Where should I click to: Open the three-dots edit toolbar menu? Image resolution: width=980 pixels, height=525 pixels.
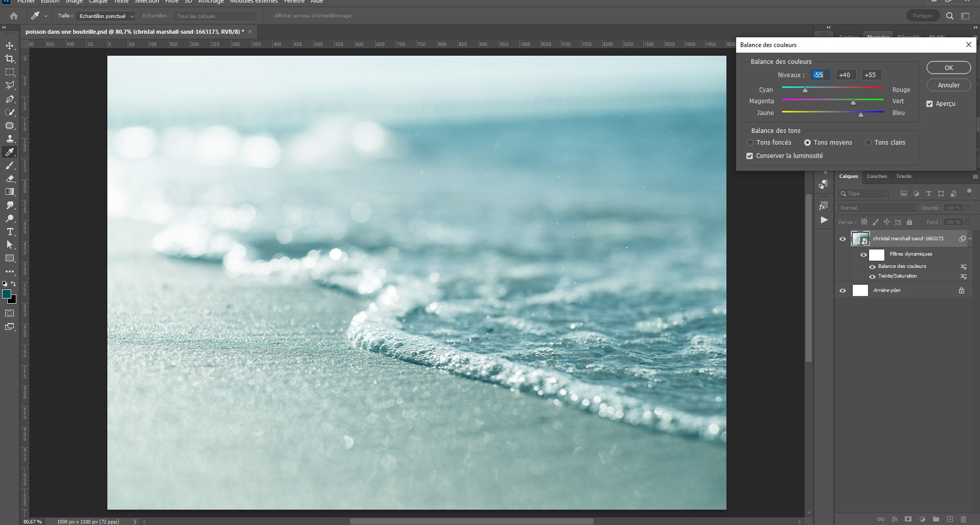10,271
